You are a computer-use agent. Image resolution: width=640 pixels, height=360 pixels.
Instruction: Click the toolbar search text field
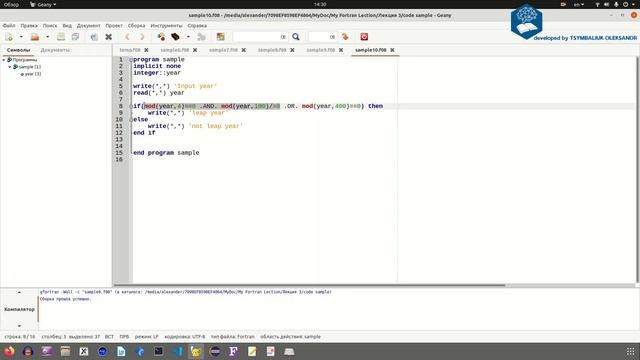click(260, 37)
